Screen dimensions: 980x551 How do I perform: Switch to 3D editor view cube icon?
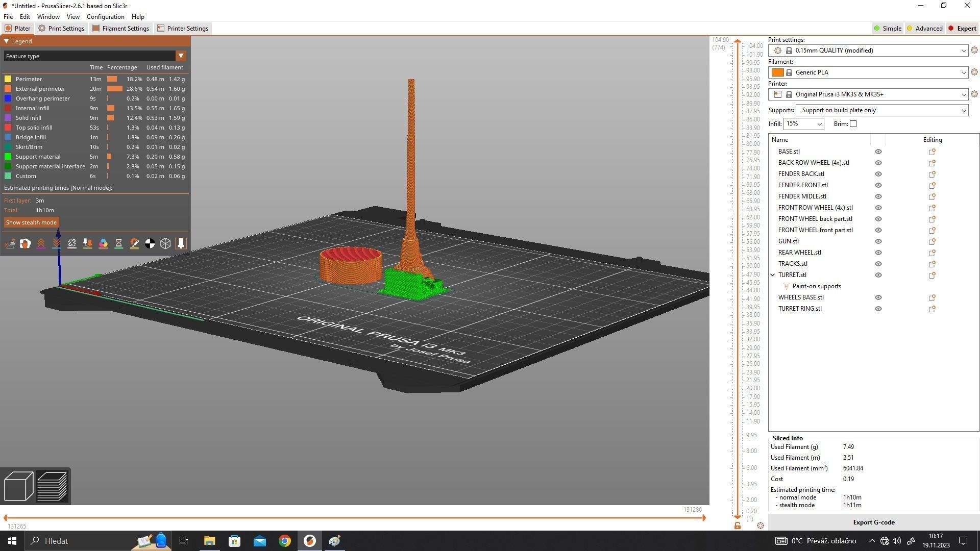pos(18,486)
